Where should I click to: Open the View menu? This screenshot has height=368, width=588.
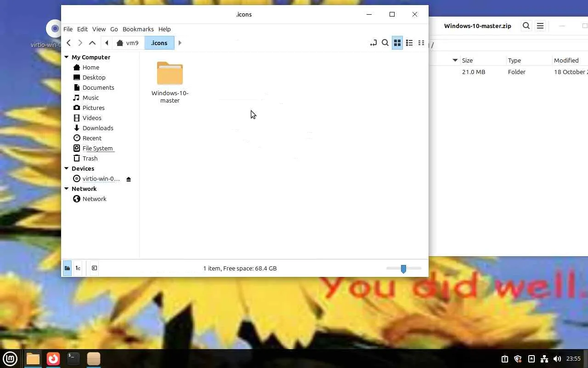click(99, 29)
